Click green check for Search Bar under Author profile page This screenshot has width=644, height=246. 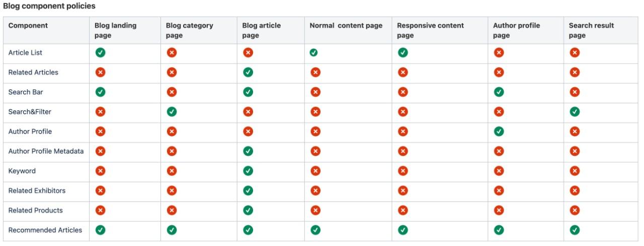(x=499, y=92)
